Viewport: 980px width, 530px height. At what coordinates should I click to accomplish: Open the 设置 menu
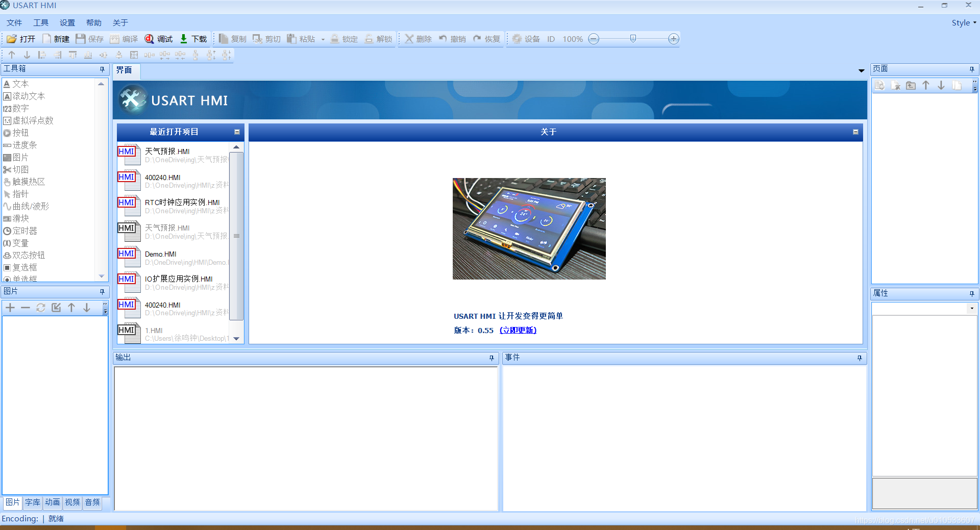click(x=67, y=23)
